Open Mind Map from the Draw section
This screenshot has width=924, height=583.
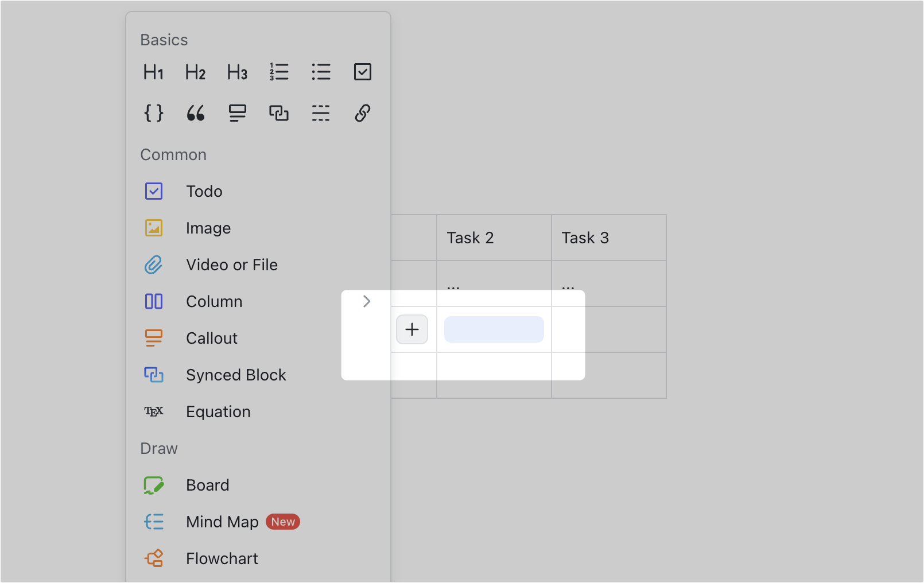click(222, 522)
